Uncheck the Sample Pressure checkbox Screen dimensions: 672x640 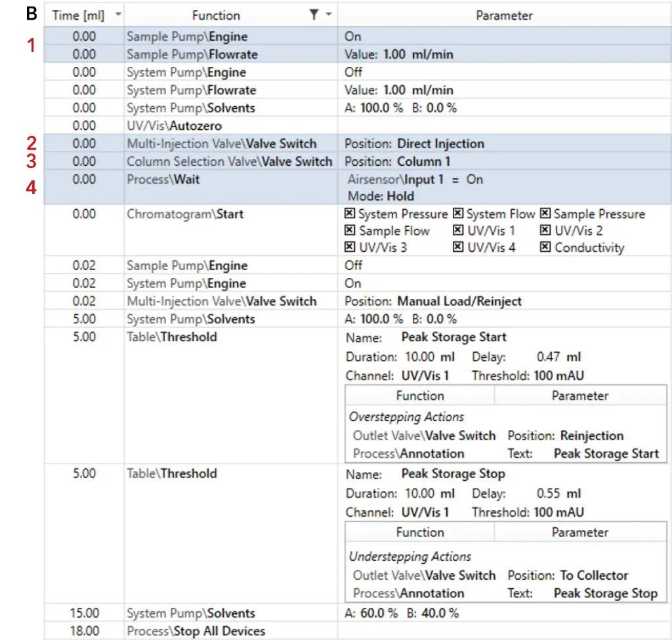pyautogui.click(x=545, y=214)
